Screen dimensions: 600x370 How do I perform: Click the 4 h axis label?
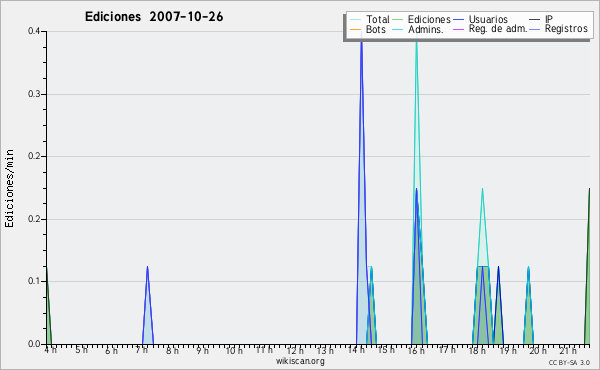51,349
